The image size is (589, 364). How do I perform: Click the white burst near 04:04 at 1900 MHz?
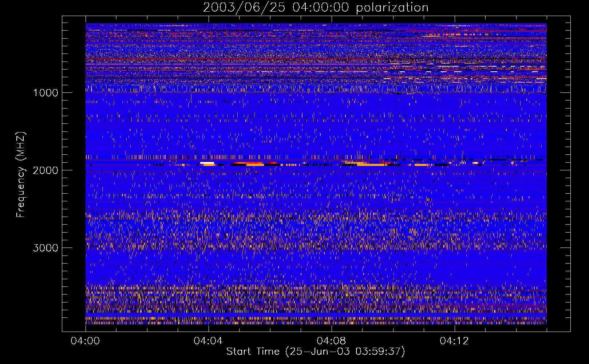click(x=207, y=163)
